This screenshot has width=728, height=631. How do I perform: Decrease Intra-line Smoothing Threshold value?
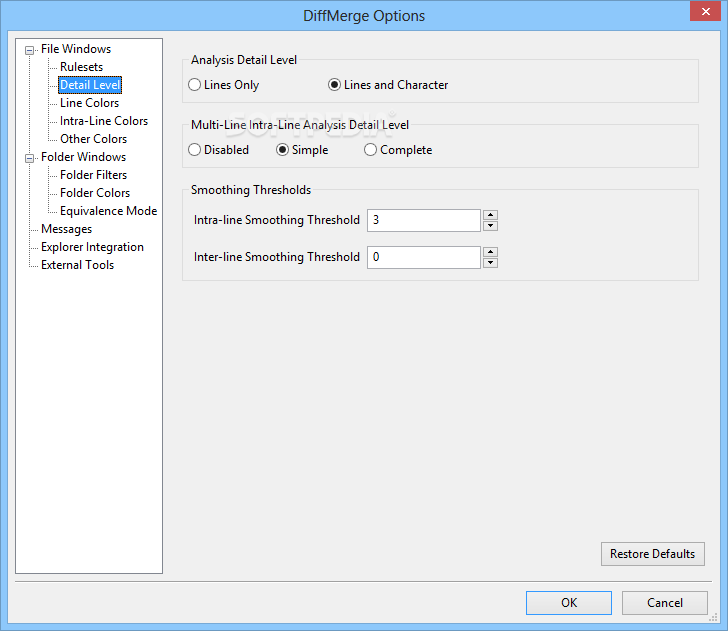490,226
